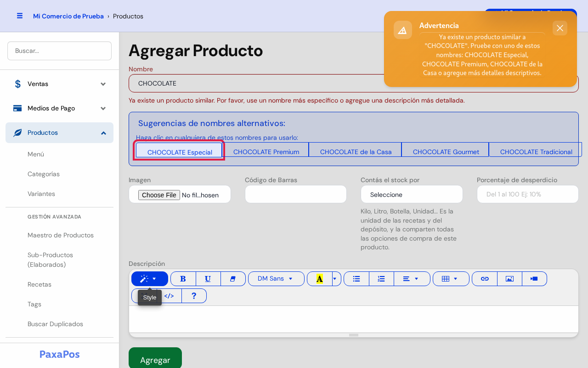Select suggestion CHOCOLATE Gourmet
The image size is (588, 368).
[x=446, y=149]
